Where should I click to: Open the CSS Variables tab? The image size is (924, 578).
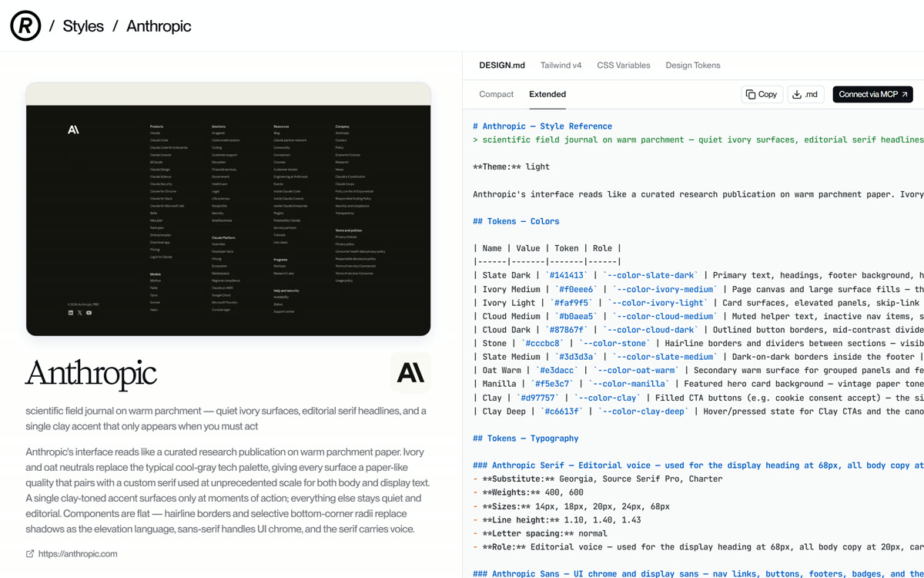[624, 66]
